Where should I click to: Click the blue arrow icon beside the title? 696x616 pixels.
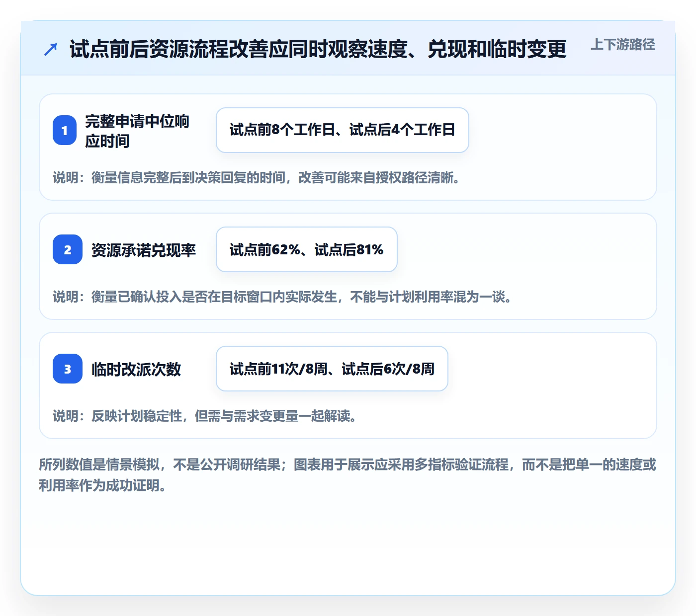(51, 49)
